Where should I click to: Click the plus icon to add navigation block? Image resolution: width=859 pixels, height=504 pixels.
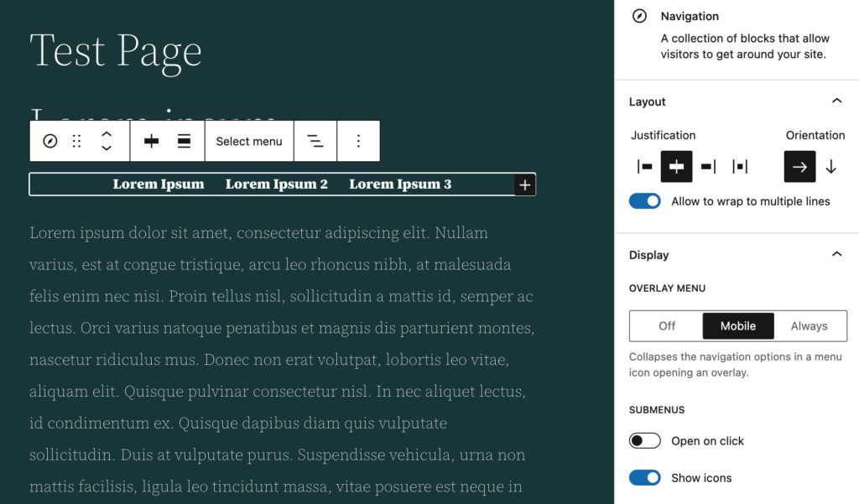(524, 185)
